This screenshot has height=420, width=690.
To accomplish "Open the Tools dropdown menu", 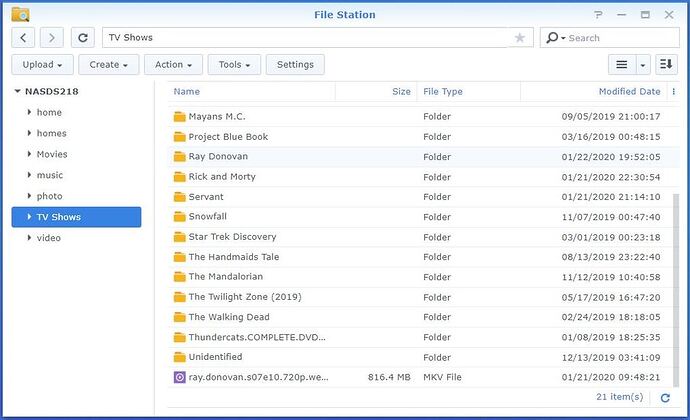I will coord(234,65).
